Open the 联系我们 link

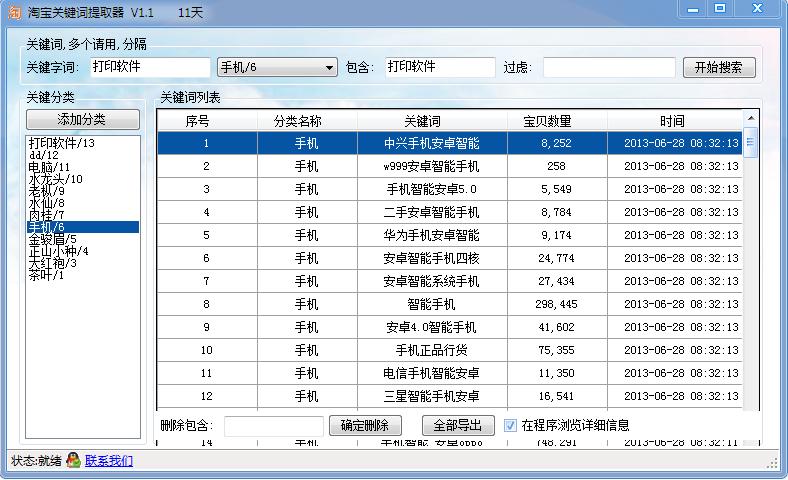tap(109, 461)
